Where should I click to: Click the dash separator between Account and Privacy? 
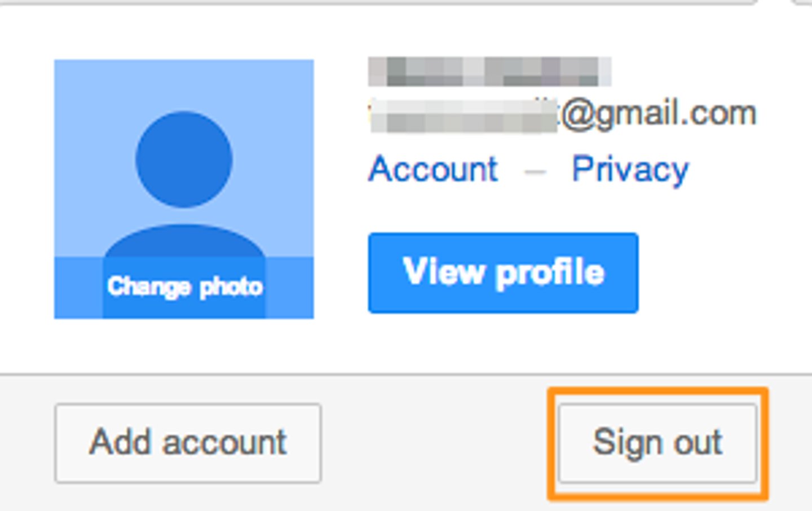(535, 171)
